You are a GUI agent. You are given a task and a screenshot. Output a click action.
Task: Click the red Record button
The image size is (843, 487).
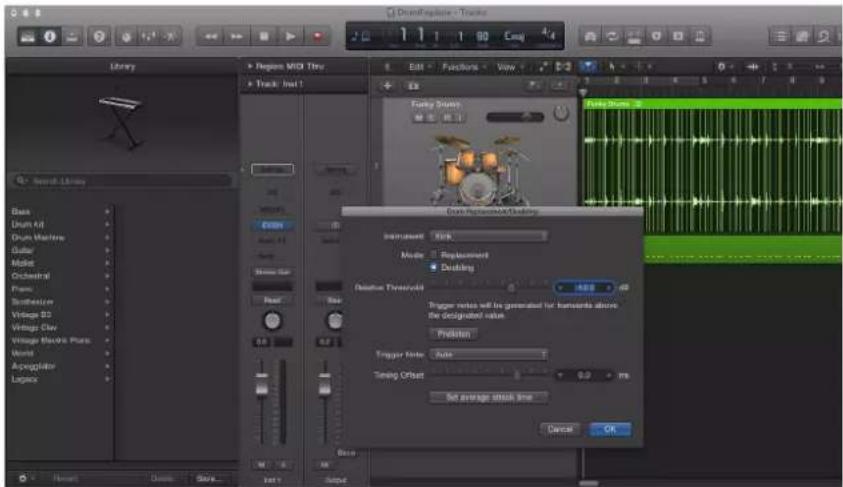(318, 37)
